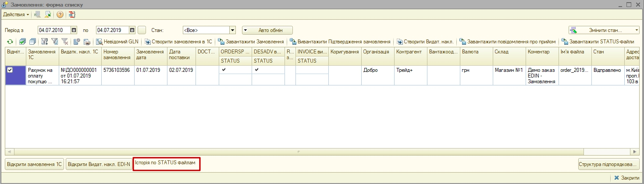Click Історія по STATUS файлам button
The height and width of the screenshot is (184, 644).
pyautogui.click(x=166, y=163)
